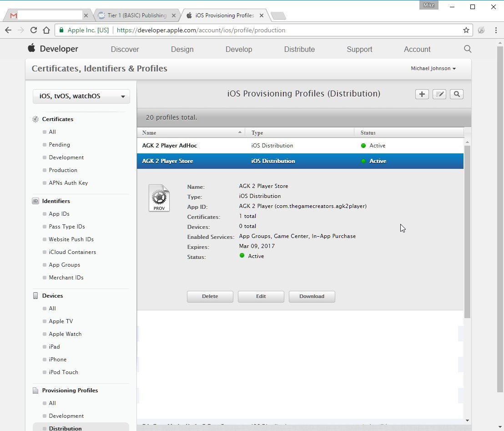
Task: Select App IDs under Identifiers
Action: pos(59,214)
